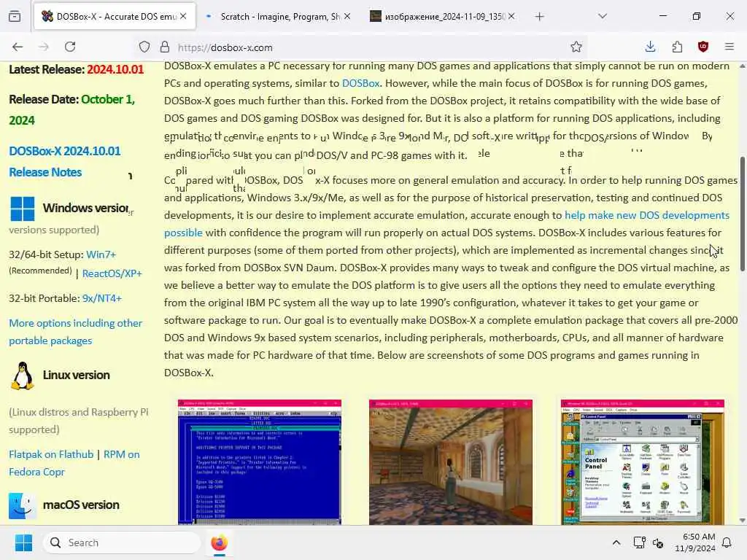Open the Extensions puzzle icon
This screenshot has width=747, height=560.
point(677,47)
